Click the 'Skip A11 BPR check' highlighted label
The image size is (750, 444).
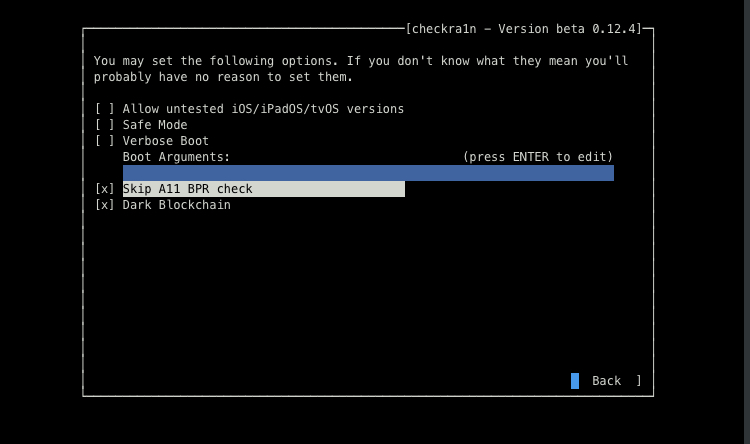pyautogui.click(x=264, y=189)
